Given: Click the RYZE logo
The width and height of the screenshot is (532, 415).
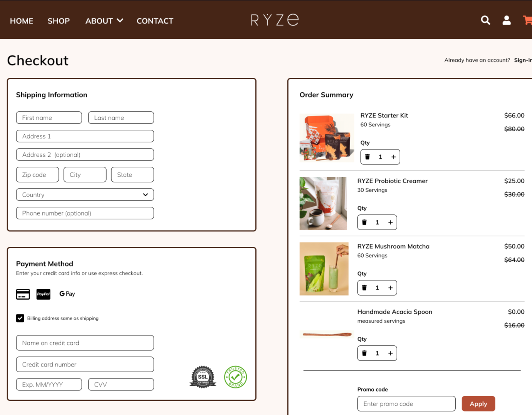Looking at the screenshot, I should (275, 20).
